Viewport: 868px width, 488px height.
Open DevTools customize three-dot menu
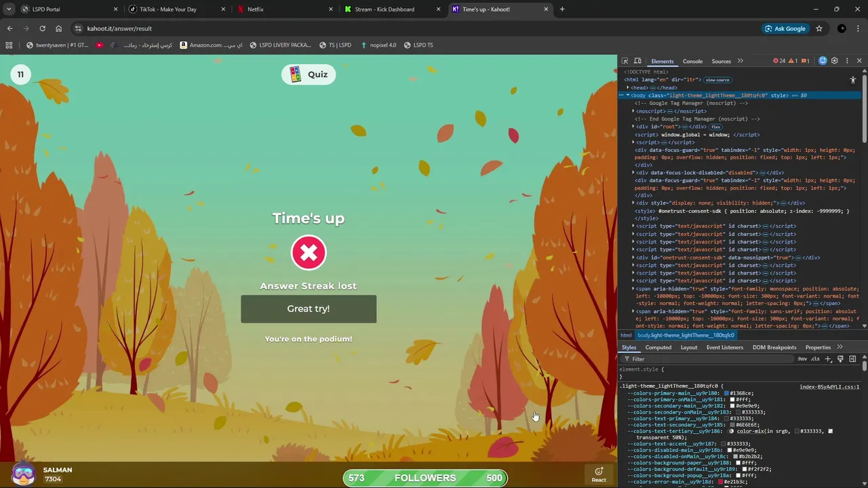[x=847, y=61]
